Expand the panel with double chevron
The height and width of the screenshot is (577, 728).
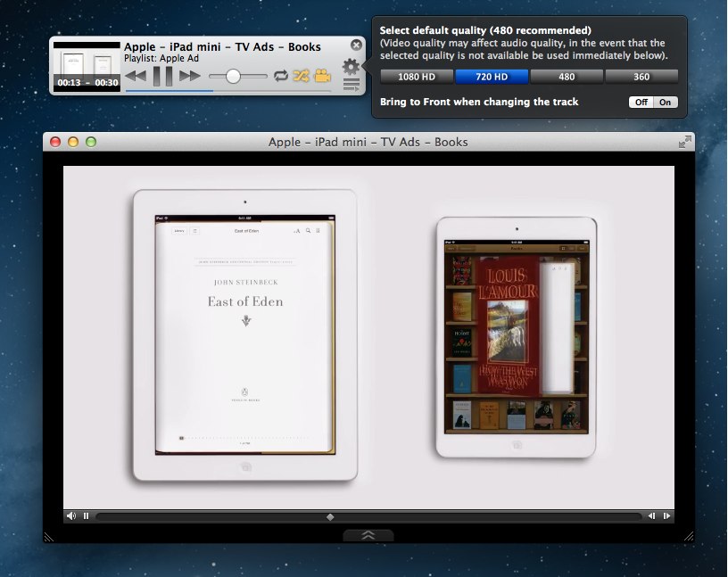tap(368, 535)
